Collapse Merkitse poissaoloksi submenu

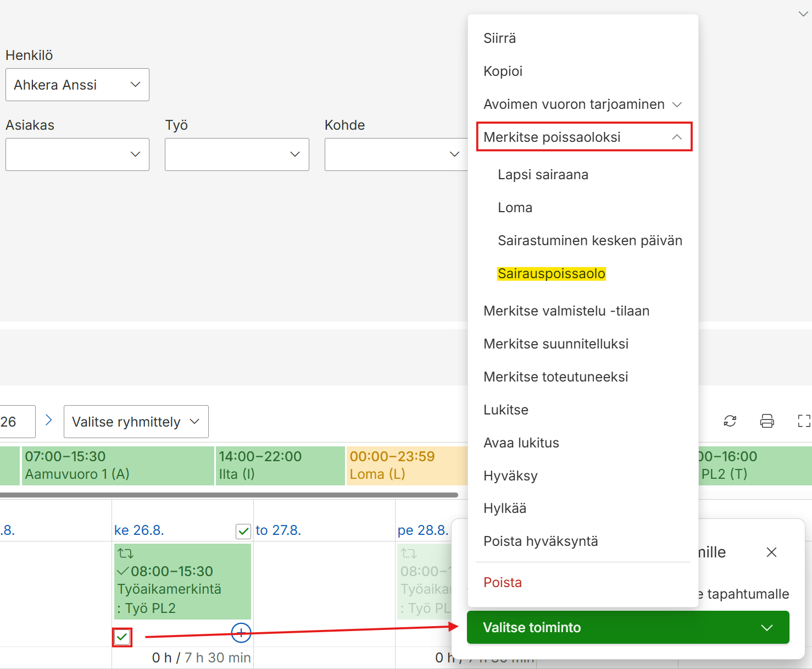pos(584,137)
